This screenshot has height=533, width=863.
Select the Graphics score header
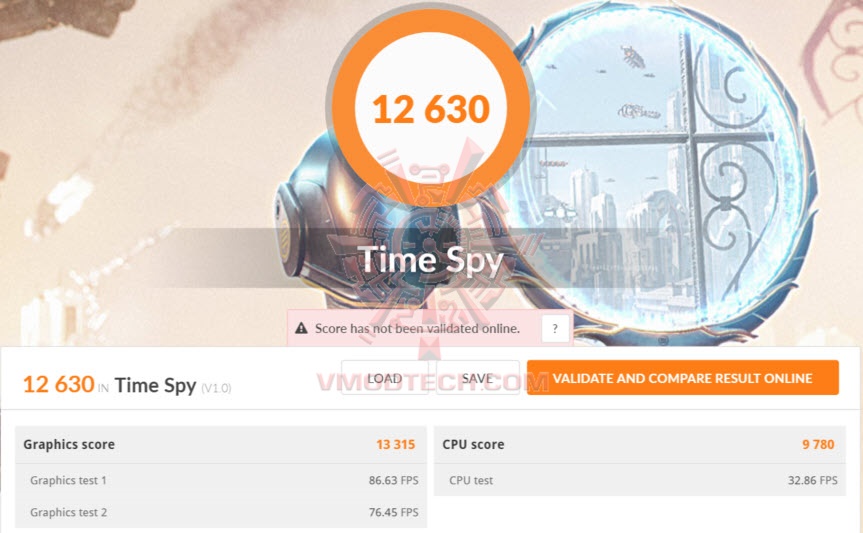(x=69, y=444)
